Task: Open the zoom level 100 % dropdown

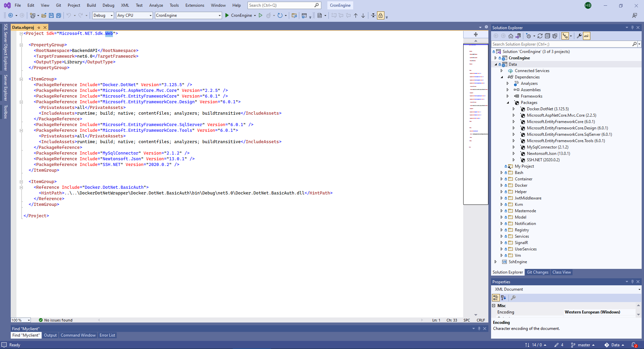Action: (x=21, y=320)
